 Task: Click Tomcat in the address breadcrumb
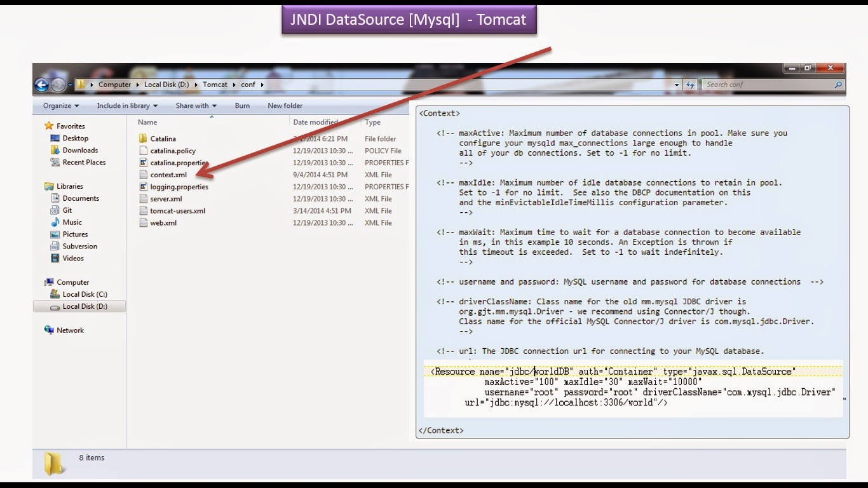point(215,85)
